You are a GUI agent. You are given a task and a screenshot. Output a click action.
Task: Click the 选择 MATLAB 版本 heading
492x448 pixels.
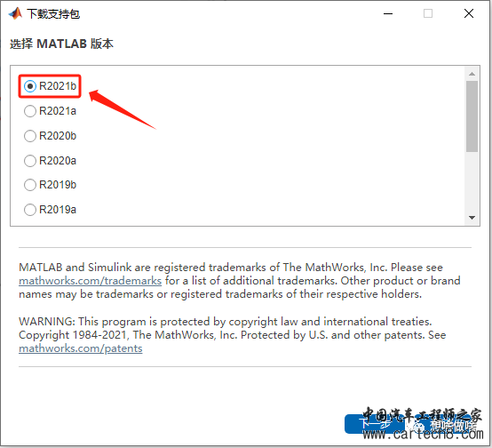point(61,44)
